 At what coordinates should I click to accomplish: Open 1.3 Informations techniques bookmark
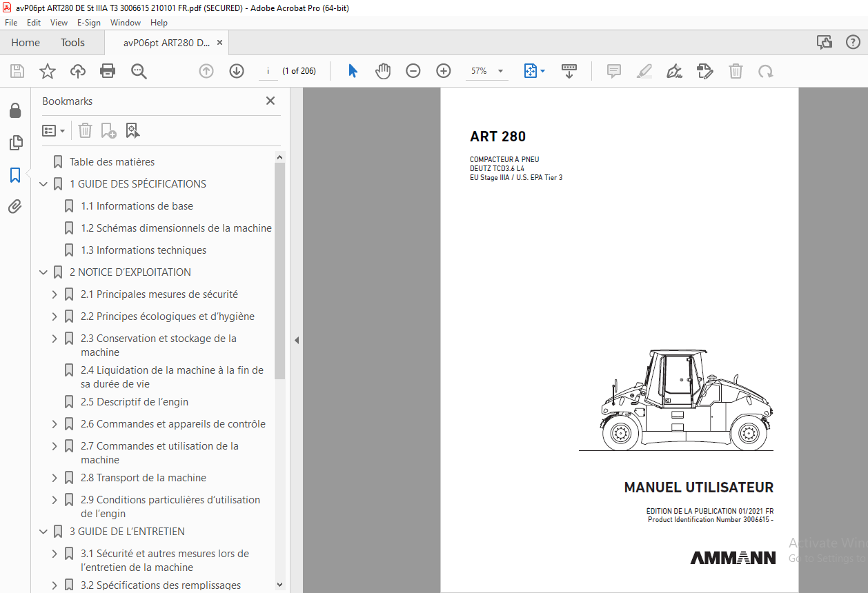tap(144, 250)
